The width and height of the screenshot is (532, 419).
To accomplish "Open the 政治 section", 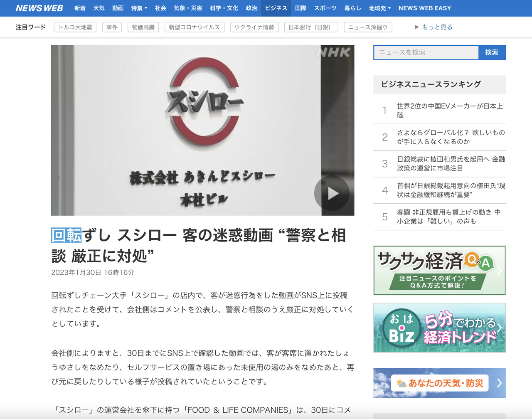I will click(251, 8).
